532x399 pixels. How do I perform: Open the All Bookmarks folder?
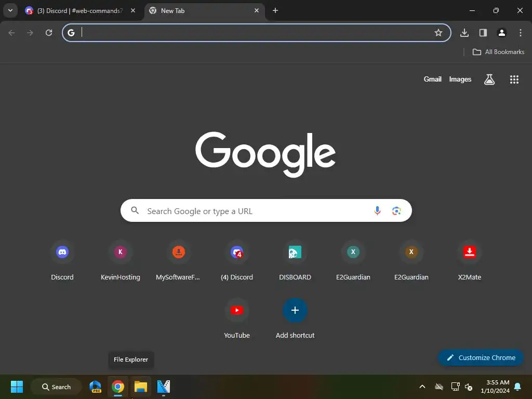coord(498,52)
